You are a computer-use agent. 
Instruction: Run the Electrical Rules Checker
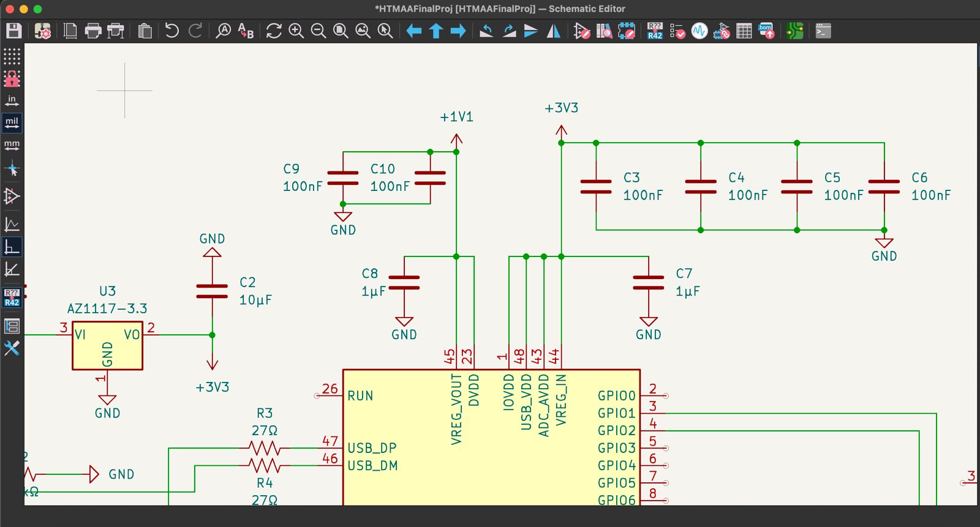(x=677, y=31)
